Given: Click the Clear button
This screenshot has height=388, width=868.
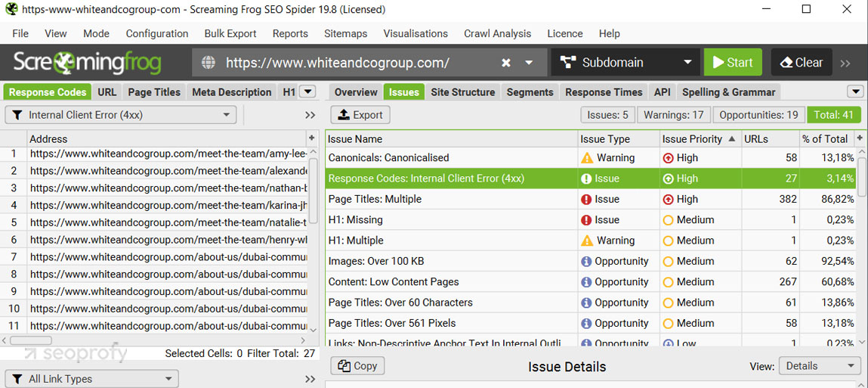Looking at the screenshot, I should coord(802,63).
